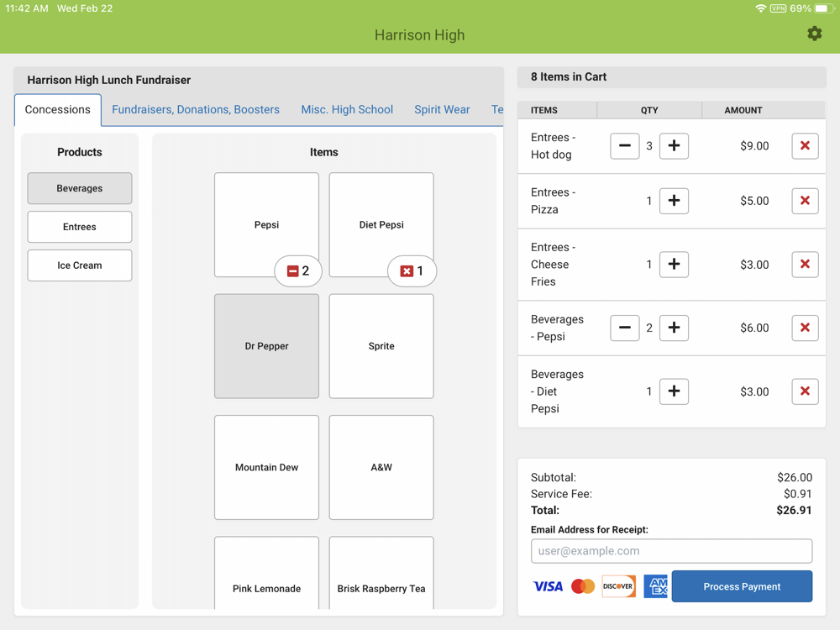Open the Misc. High School tab
This screenshot has height=630, width=840.
point(347,110)
